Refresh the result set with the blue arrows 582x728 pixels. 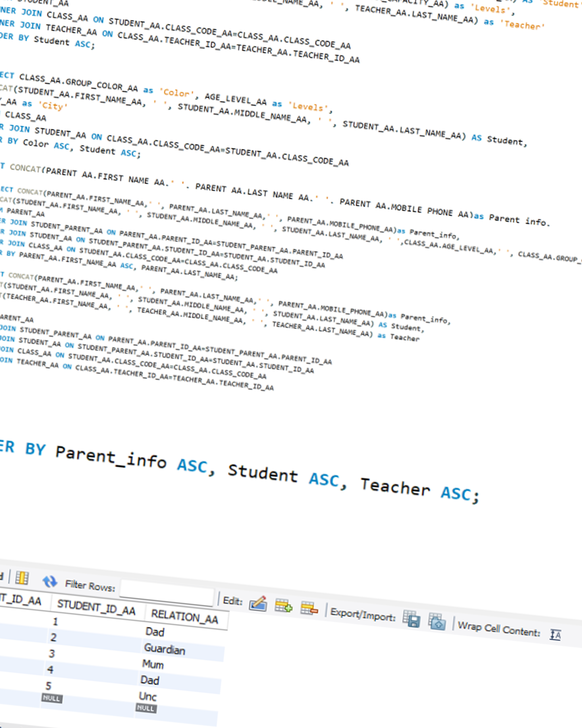(x=50, y=582)
